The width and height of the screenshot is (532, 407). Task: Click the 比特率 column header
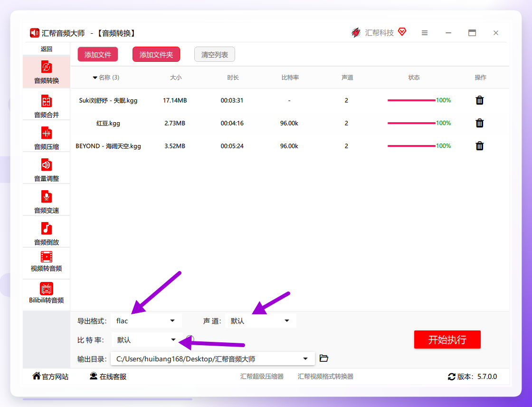point(290,78)
